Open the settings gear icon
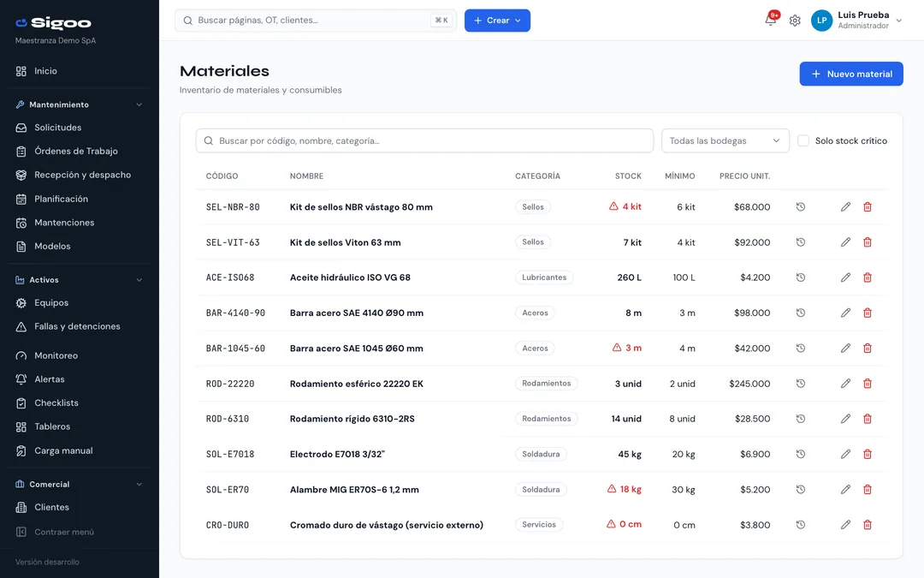The width and height of the screenshot is (924, 578). pyautogui.click(x=795, y=21)
